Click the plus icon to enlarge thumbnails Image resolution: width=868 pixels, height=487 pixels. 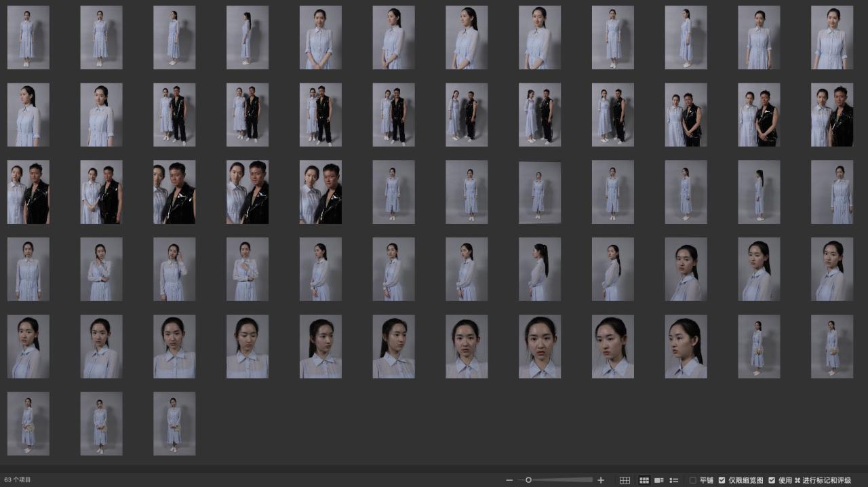[x=601, y=480]
